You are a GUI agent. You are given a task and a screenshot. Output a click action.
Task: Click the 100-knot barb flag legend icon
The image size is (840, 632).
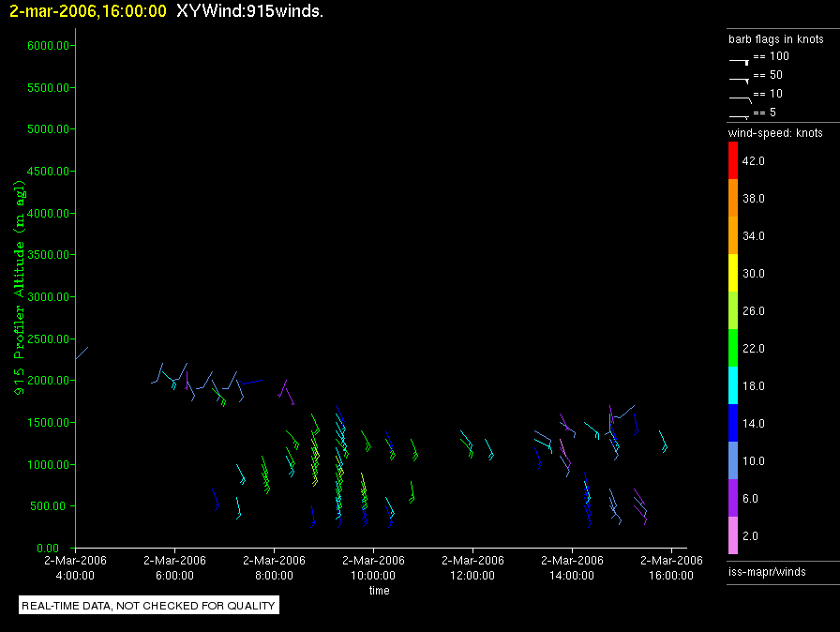tap(740, 59)
